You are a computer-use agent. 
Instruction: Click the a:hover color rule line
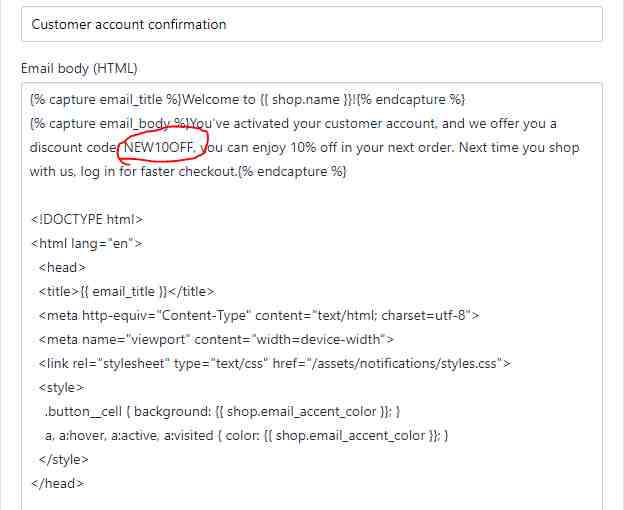pyautogui.click(x=245, y=436)
